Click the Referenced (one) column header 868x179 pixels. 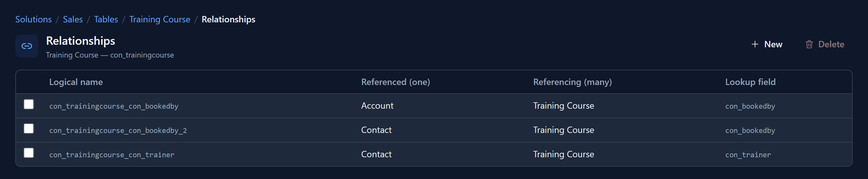click(x=395, y=82)
